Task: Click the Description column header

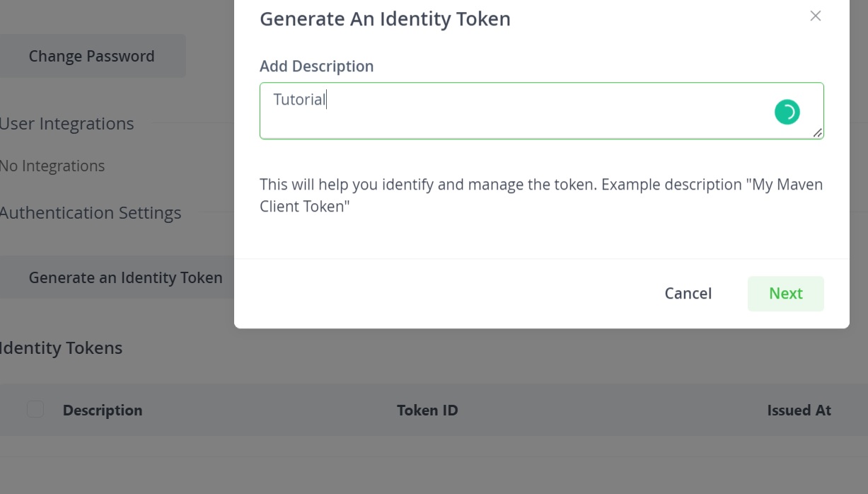Action: pyautogui.click(x=103, y=410)
